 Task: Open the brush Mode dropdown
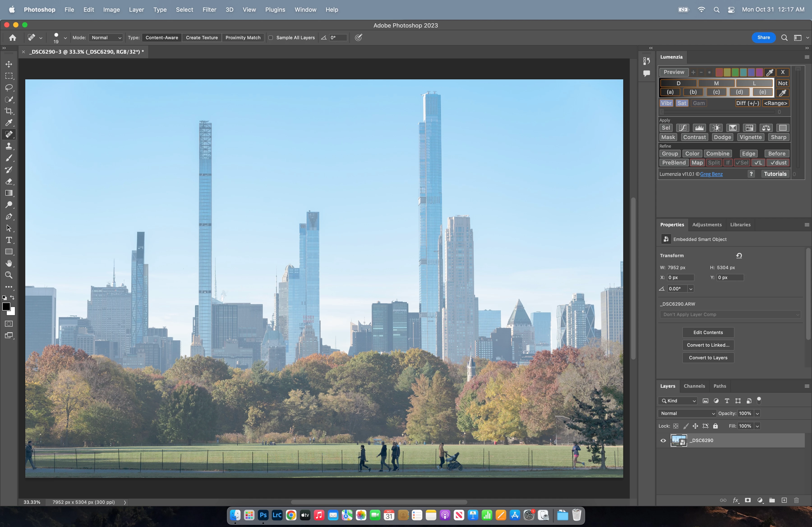point(106,38)
